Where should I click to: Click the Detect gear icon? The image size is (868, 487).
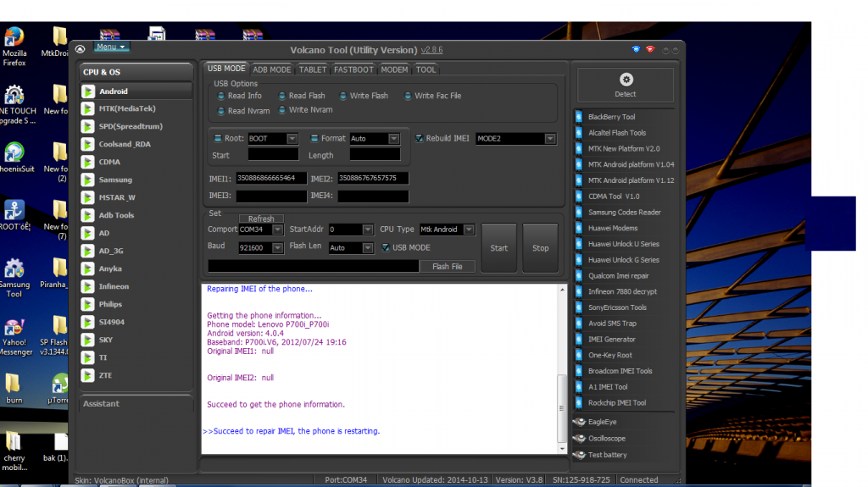[626, 80]
